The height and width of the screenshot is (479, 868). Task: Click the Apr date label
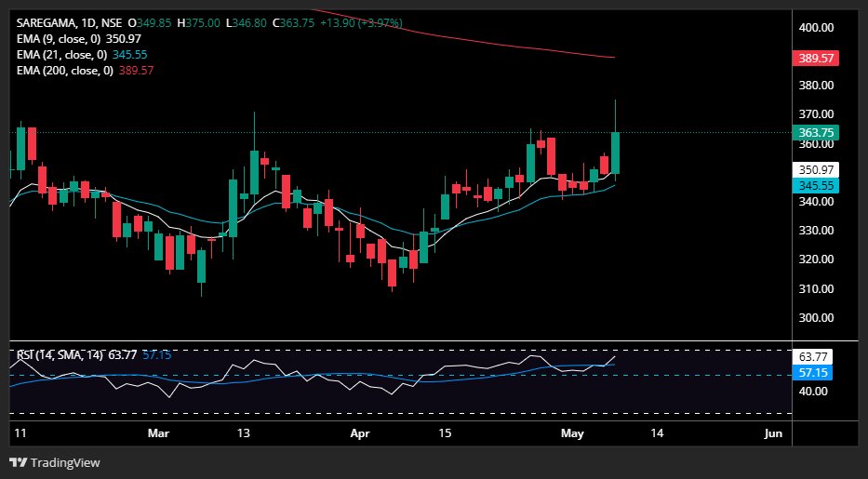(x=360, y=433)
